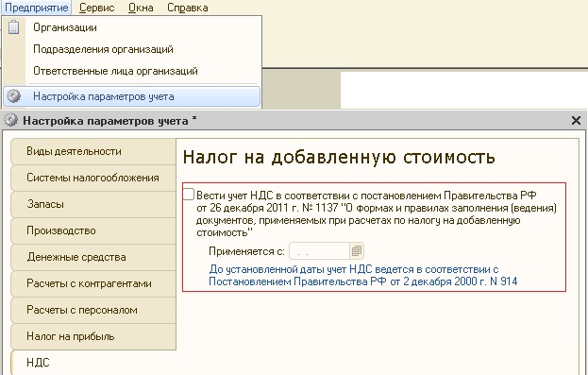Open calendar picker next to Применяется с
Image resolution: width=588 pixels, height=375 pixels.
click(x=357, y=251)
